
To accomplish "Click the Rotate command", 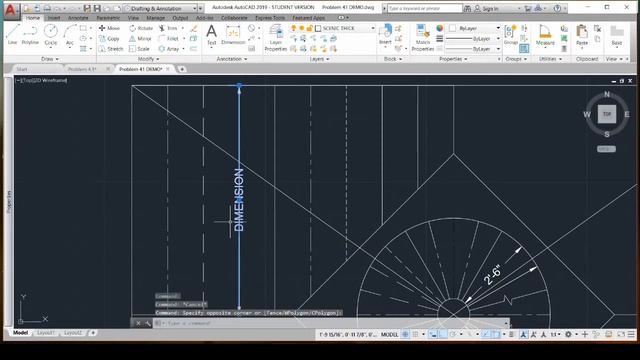I will (141, 28).
